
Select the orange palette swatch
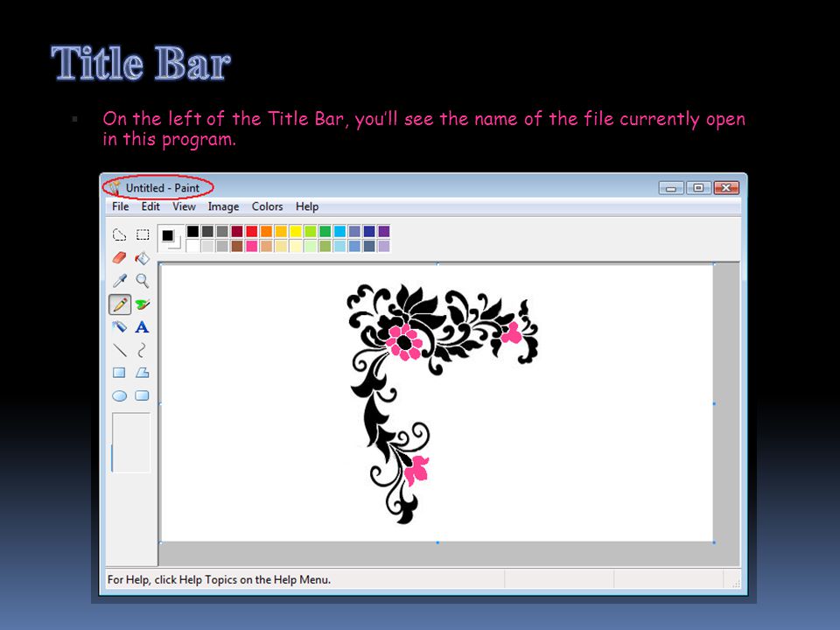click(x=266, y=231)
